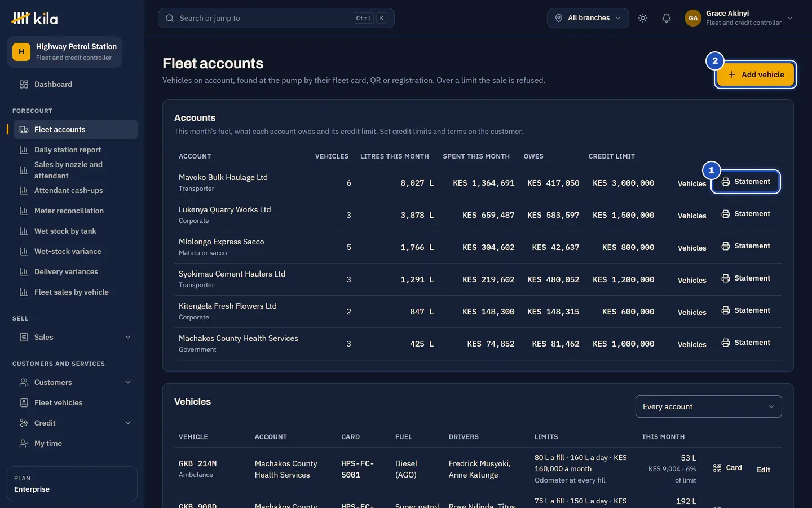Expand the Sales sidebar section
Viewport: 812px width, 508px height.
tap(75, 338)
